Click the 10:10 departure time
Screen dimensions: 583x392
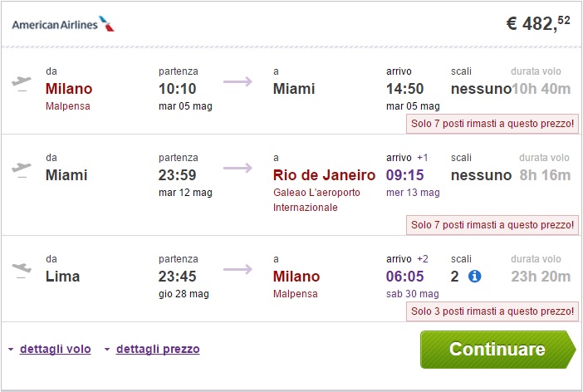point(179,89)
